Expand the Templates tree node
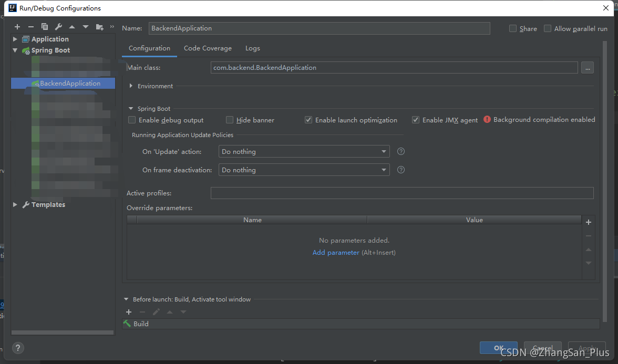This screenshot has height=364, width=618. (x=15, y=204)
